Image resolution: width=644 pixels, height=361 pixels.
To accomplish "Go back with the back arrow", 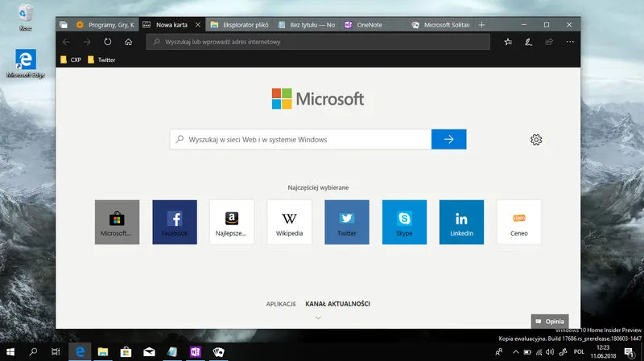I will click(x=66, y=42).
